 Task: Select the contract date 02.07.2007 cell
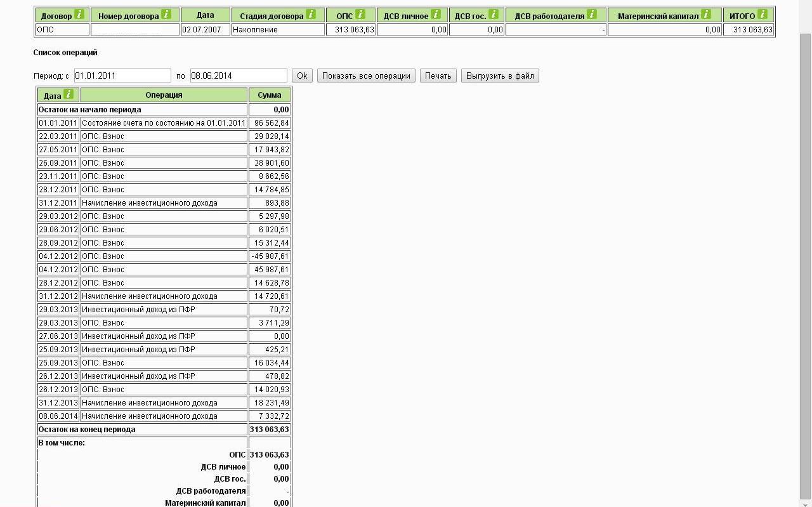[x=206, y=29]
